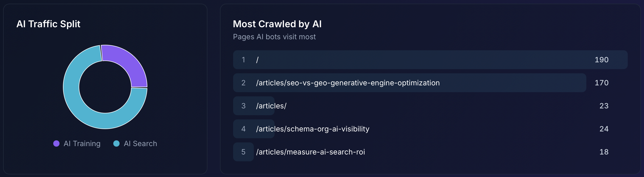The height and width of the screenshot is (177, 644).
Task: Click the donut chart center hole
Action: [x=105, y=86]
